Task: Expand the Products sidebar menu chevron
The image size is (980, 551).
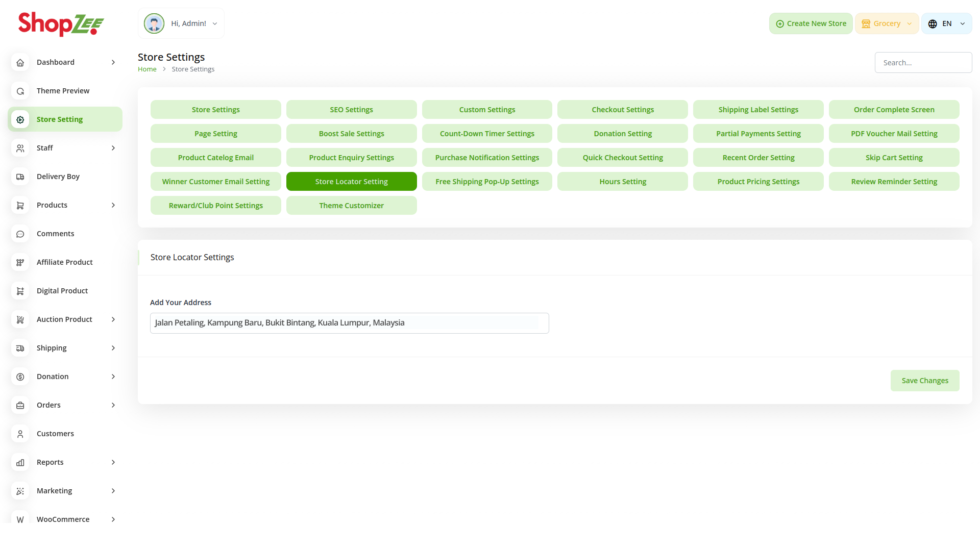Action: coord(113,205)
